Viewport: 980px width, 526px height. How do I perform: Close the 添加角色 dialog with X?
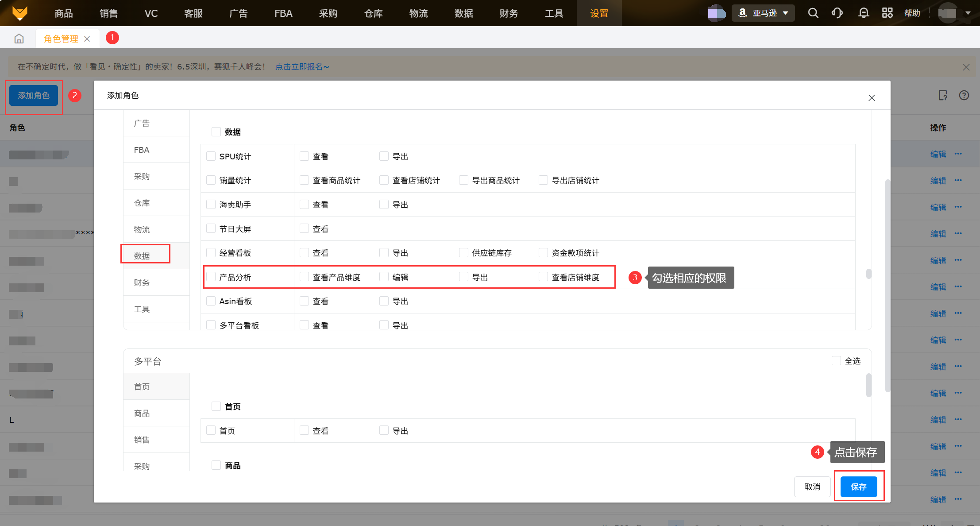tap(871, 98)
